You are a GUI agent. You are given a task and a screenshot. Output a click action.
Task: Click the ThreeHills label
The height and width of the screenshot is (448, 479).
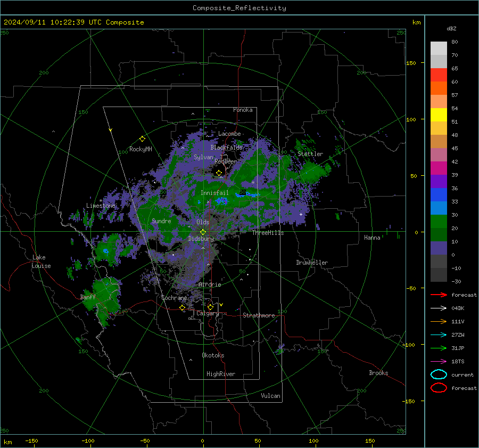click(x=268, y=233)
